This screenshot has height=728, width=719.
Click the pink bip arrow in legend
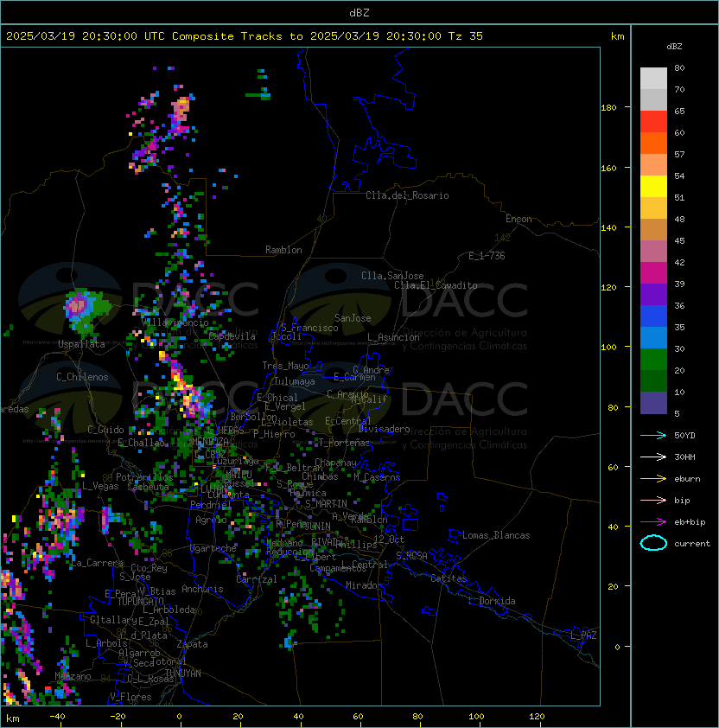coord(653,501)
